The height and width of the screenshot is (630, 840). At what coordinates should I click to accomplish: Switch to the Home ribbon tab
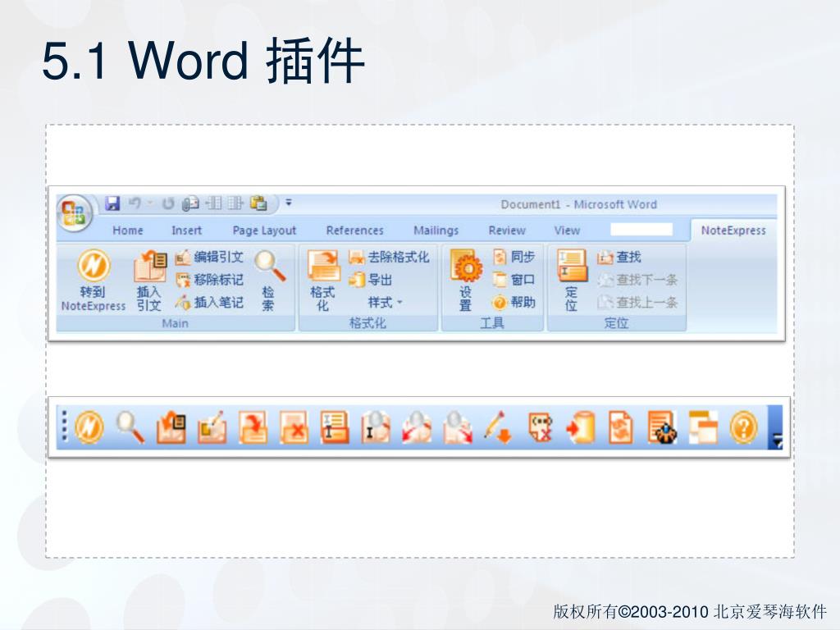pos(127,231)
